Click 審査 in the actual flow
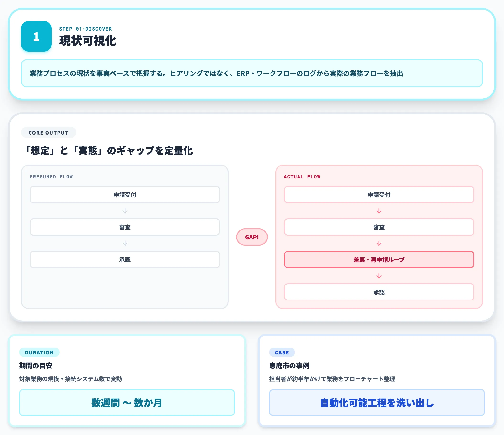 tap(379, 227)
